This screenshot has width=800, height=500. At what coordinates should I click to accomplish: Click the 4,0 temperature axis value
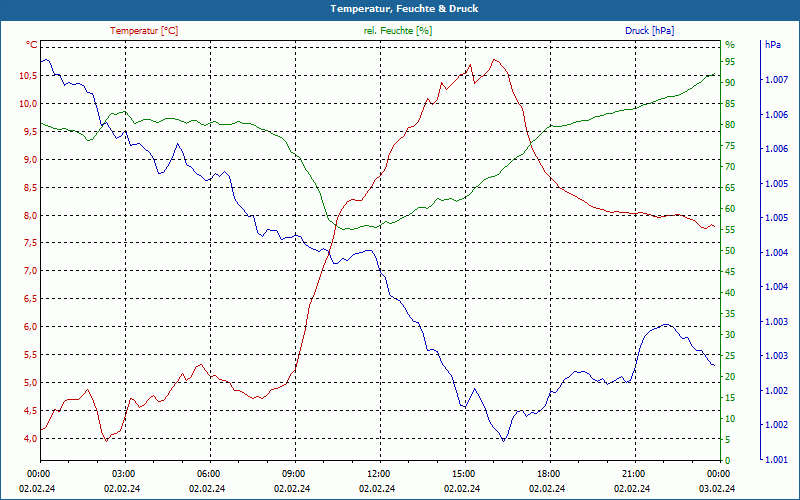click(31, 439)
